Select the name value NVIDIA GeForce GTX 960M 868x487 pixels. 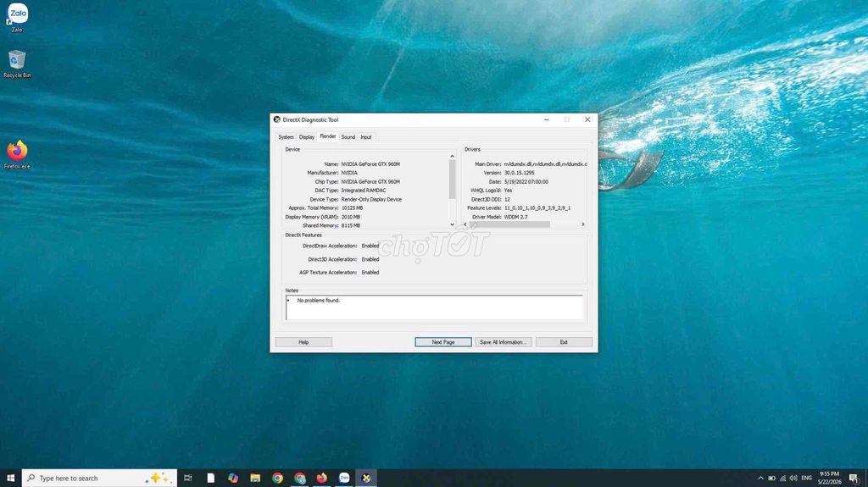(370, 164)
